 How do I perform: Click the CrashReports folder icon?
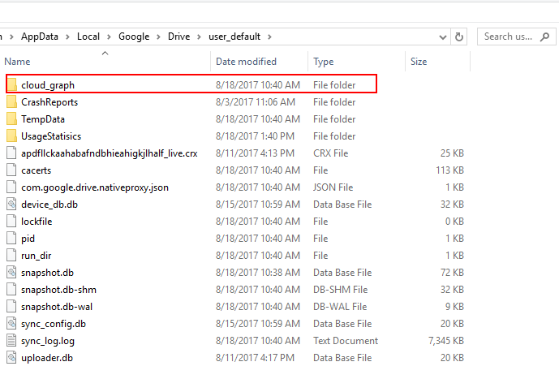pyautogui.click(x=12, y=102)
